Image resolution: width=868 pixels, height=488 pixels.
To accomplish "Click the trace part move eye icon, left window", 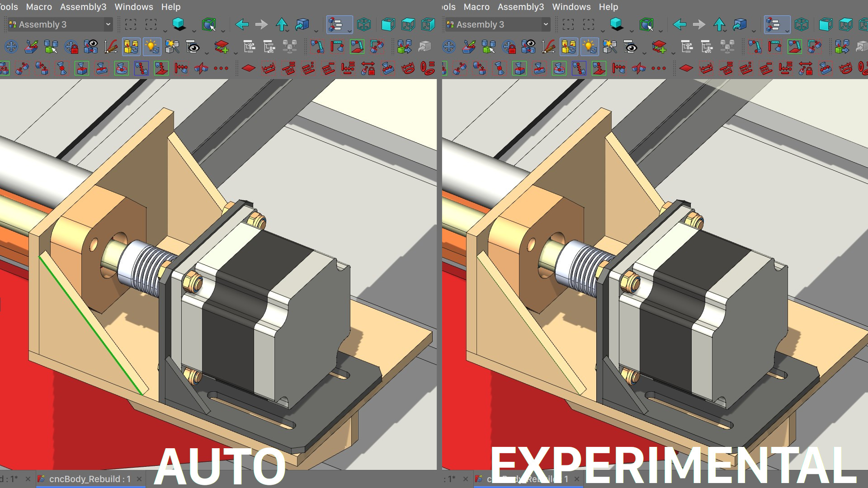I will tap(91, 47).
